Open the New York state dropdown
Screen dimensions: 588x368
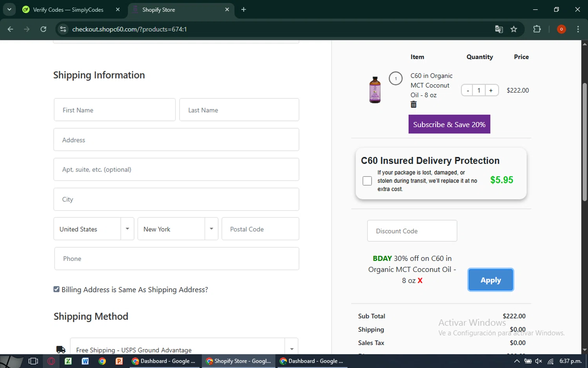click(x=178, y=229)
